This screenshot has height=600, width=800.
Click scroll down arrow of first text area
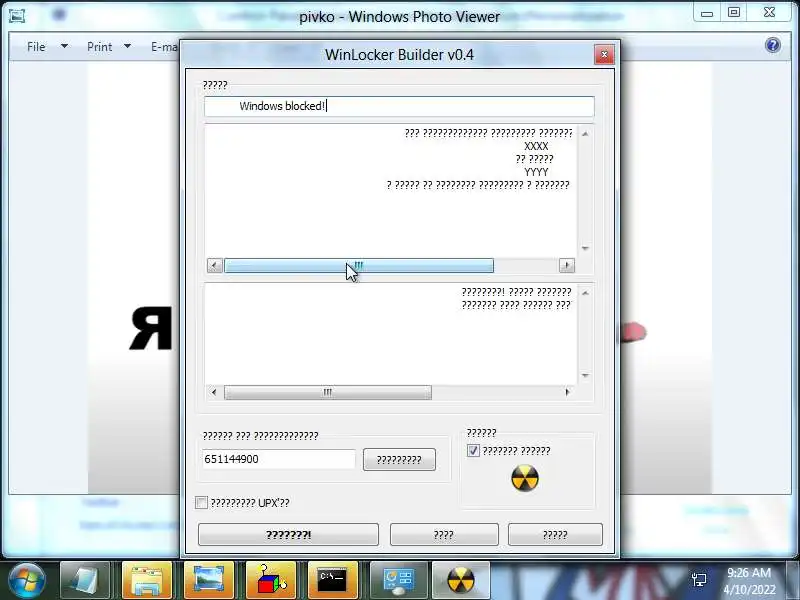(585, 248)
